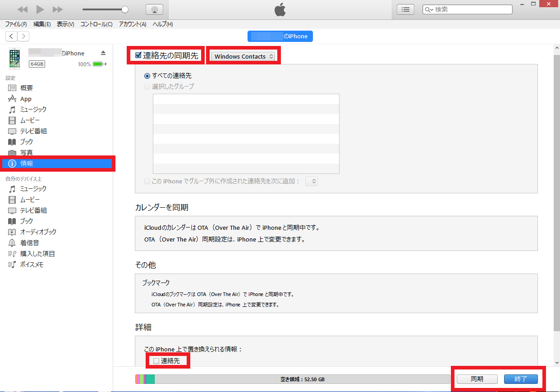Click the 検索 search field

(468, 9)
